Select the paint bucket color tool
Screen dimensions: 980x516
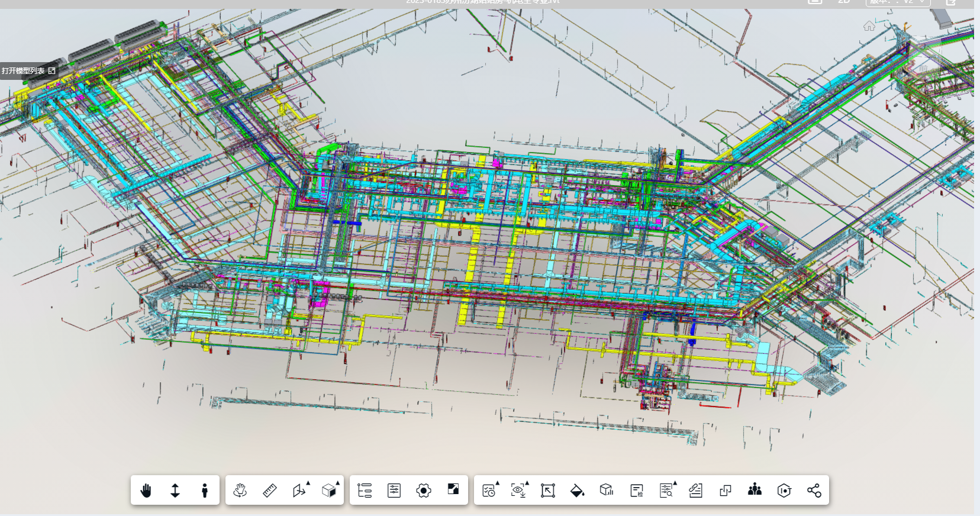pyautogui.click(x=577, y=491)
